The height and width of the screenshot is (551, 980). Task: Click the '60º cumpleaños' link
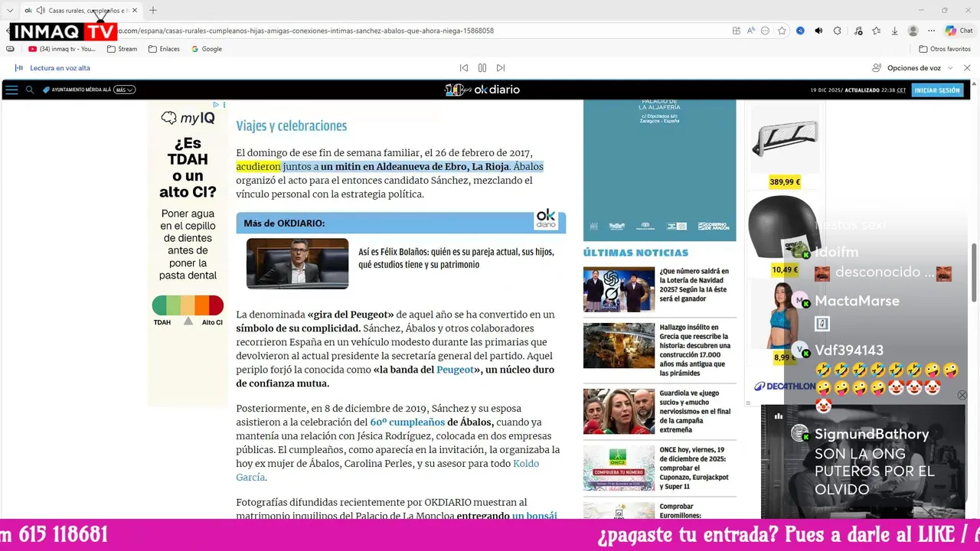point(407,422)
